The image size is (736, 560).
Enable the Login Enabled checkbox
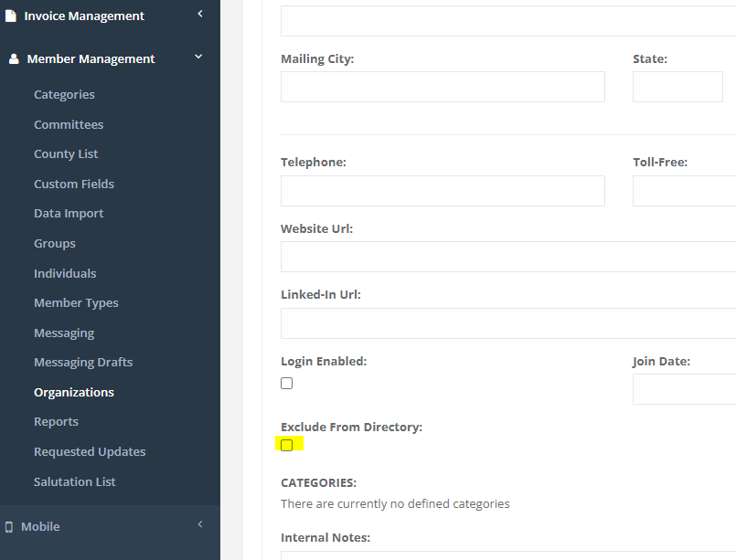coord(287,384)
